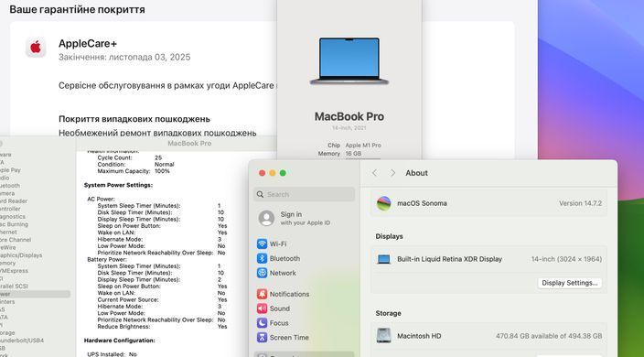644x357 pixels.
Task: Click the Ваше гарантійне покриття heading
Action: pyautogui.click(x=77, y=9)
